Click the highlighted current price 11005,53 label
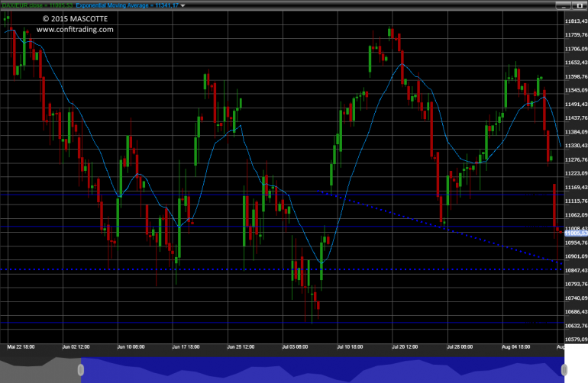This screenshot has width=588, height=383. pyautogui.click(x=576, y=233)
